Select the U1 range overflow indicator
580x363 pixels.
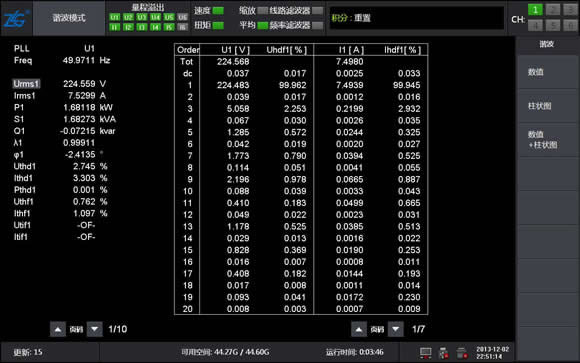115,17
